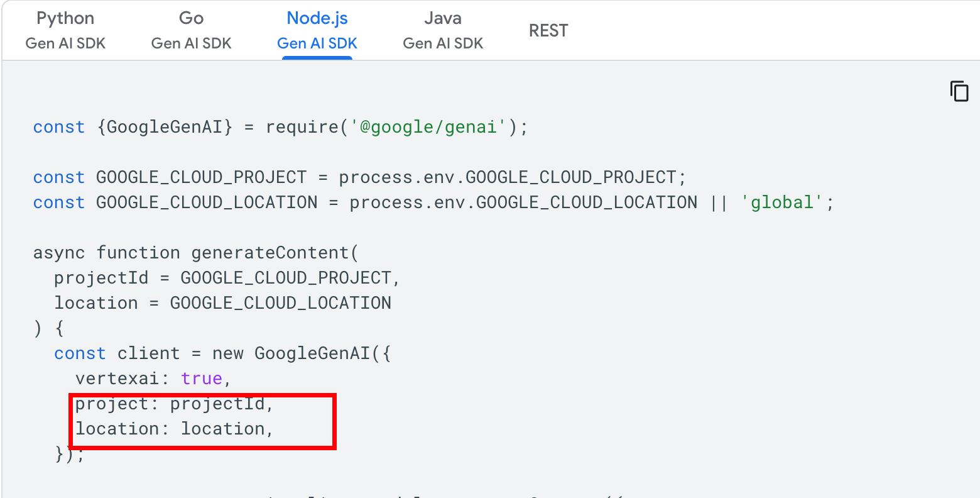
Task: Click new GoogleGenAI constructor call
Action: click(291, 353)
